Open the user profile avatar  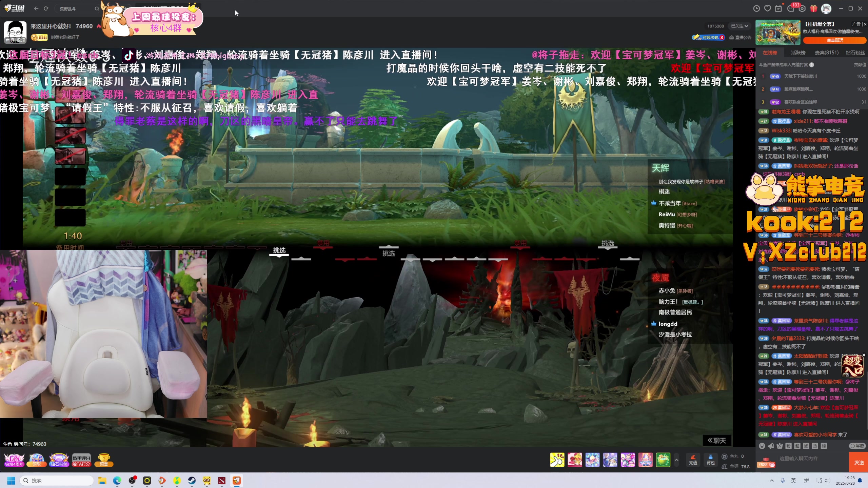tap(826, 8)
